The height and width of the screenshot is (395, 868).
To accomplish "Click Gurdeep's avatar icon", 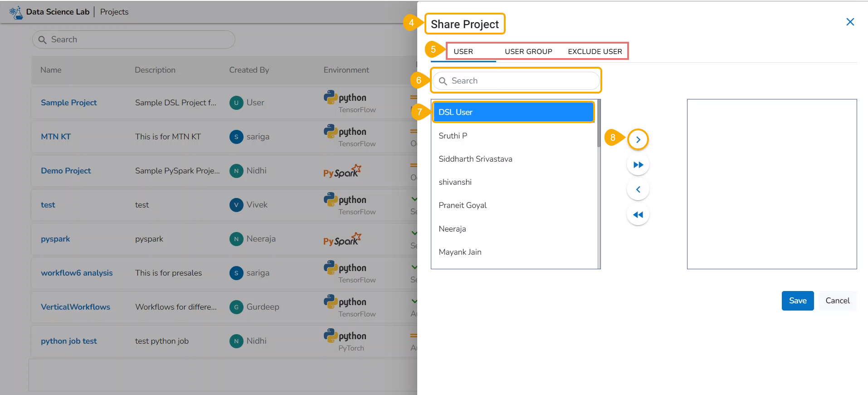I will [x=236, y=307].
